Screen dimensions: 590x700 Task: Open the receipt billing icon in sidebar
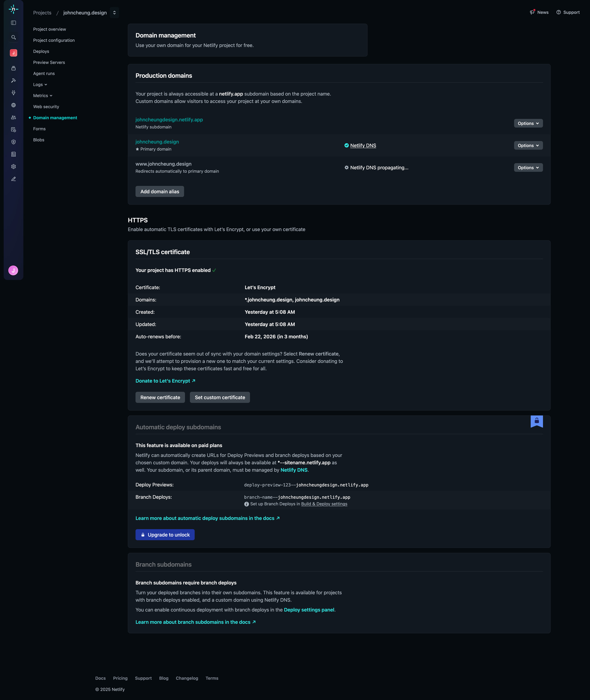[14, 154]
